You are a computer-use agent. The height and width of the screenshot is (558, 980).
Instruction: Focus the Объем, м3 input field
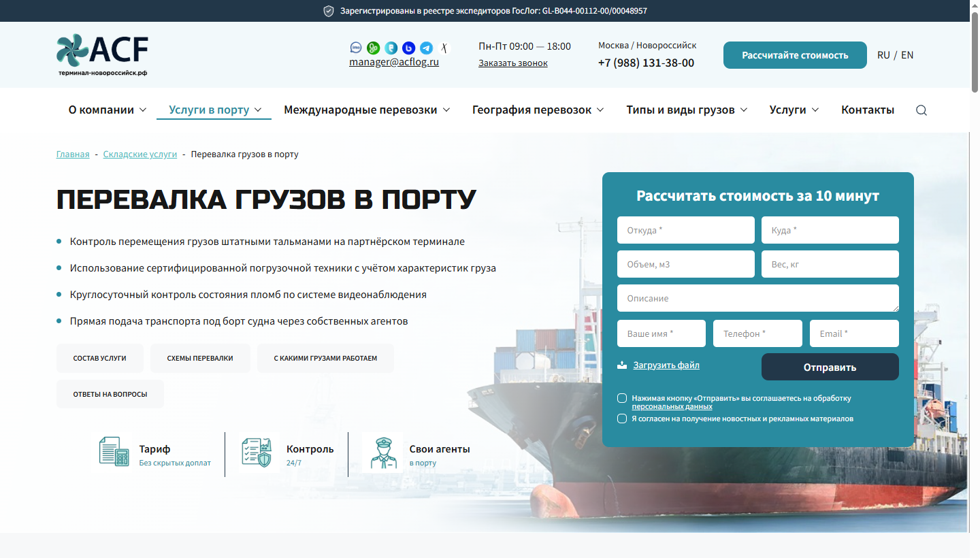(x=686, y=264)
